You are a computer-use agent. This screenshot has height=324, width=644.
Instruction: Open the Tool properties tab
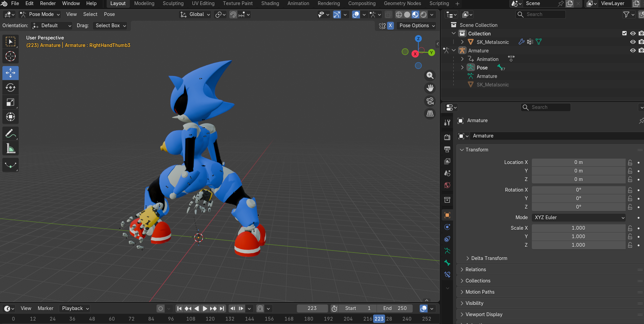[x=447, y=123]
